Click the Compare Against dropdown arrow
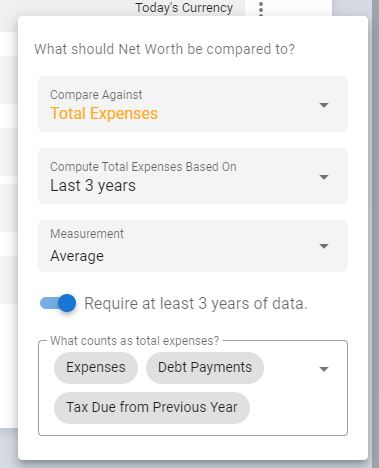 [x=324, y=105]
